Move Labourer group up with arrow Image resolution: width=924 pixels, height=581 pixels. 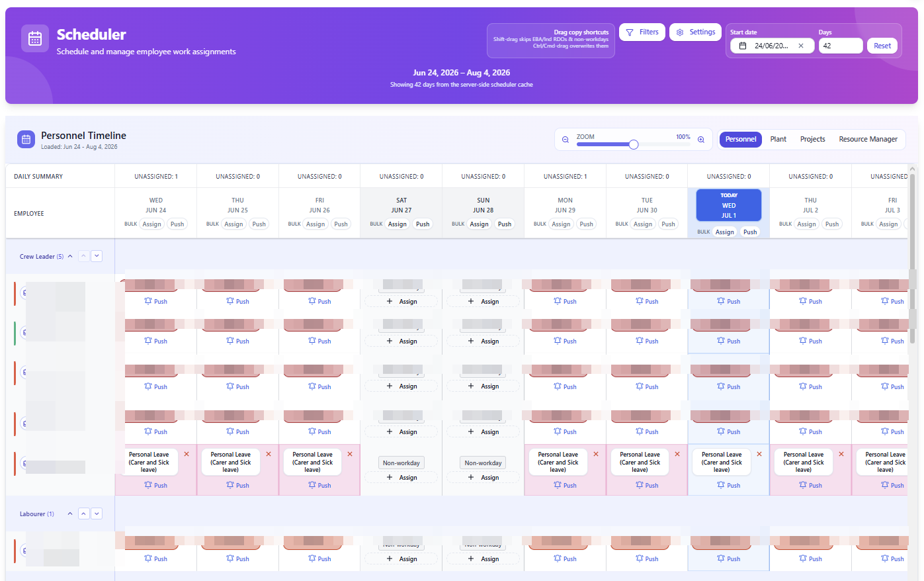[83, 514]
